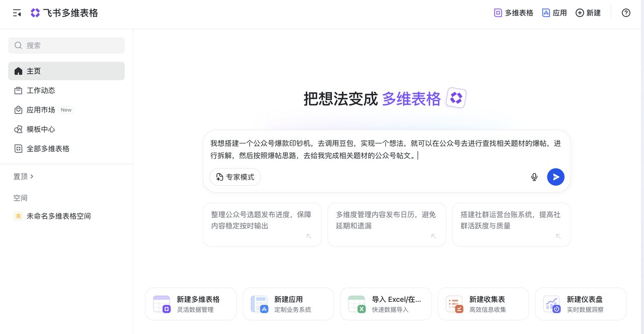Click the 快速数据导入 subtitle text
Viewport: 644px width, 334px height.
pyautogui.click(x=390, y=310)
